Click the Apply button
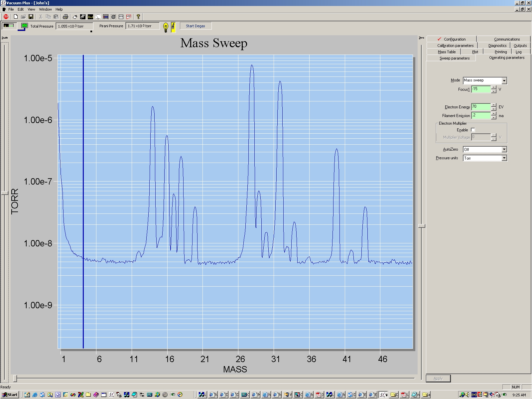This screenshot has width=532, height=399. [438, 378]
